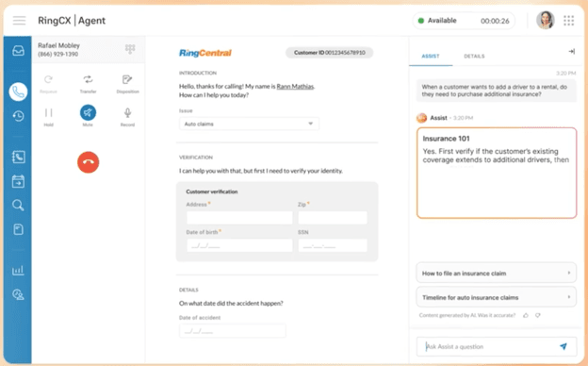Click the Address input field
Screen dimensions: 588x366
point(239,217)
